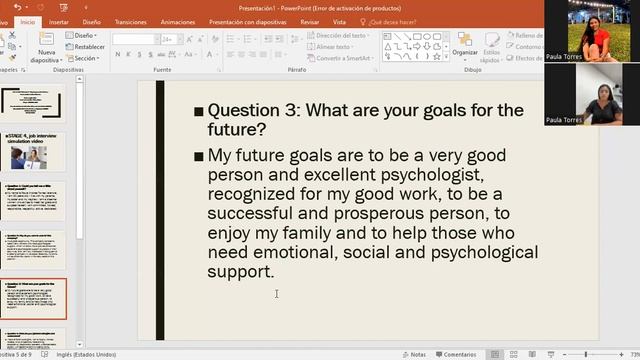
Task: Click Notas in the status bar
Action: pyautogui.click(x=414, y=354)
